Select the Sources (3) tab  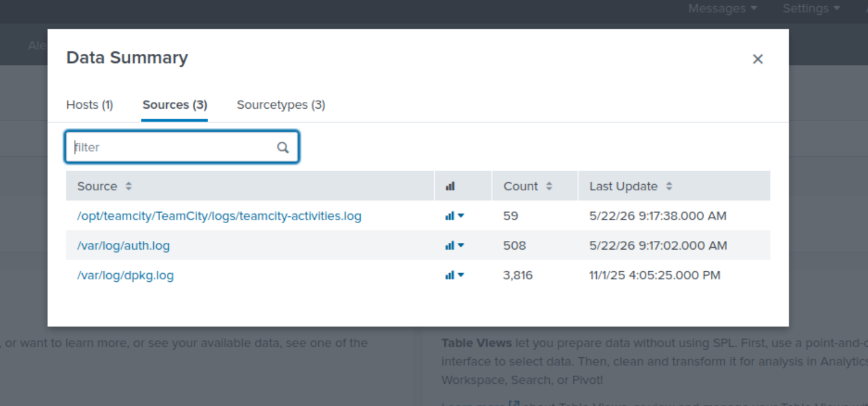175,104
